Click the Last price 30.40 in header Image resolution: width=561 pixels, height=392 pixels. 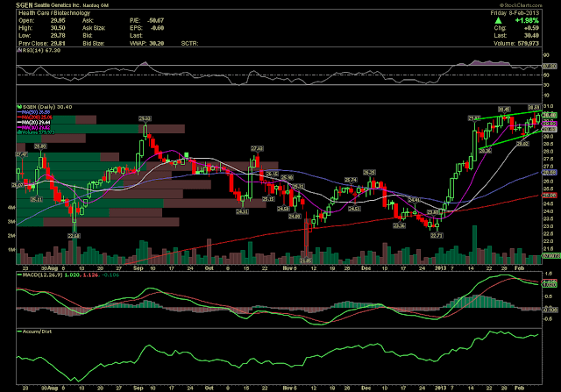pos(532,35)
